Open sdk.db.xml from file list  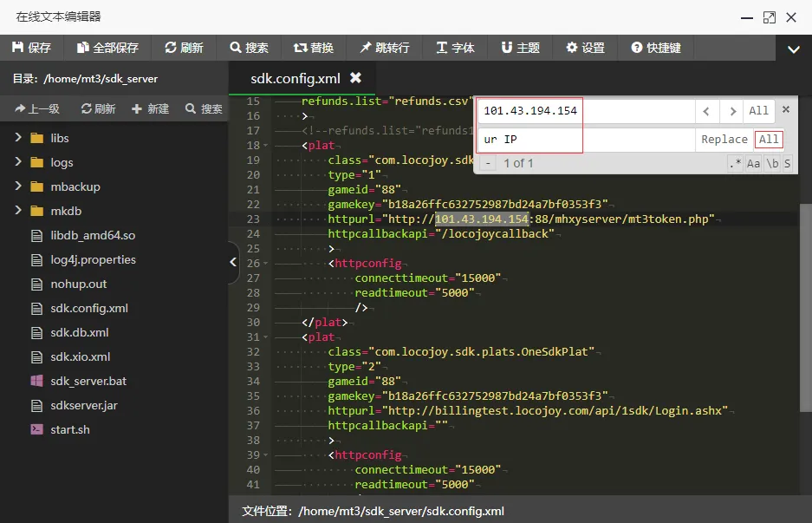click(x=79, y=332)
